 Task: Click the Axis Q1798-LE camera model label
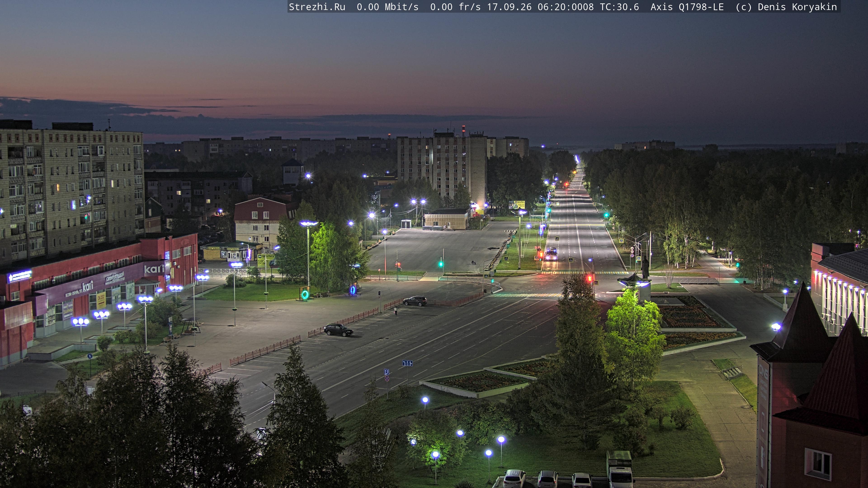687,7
